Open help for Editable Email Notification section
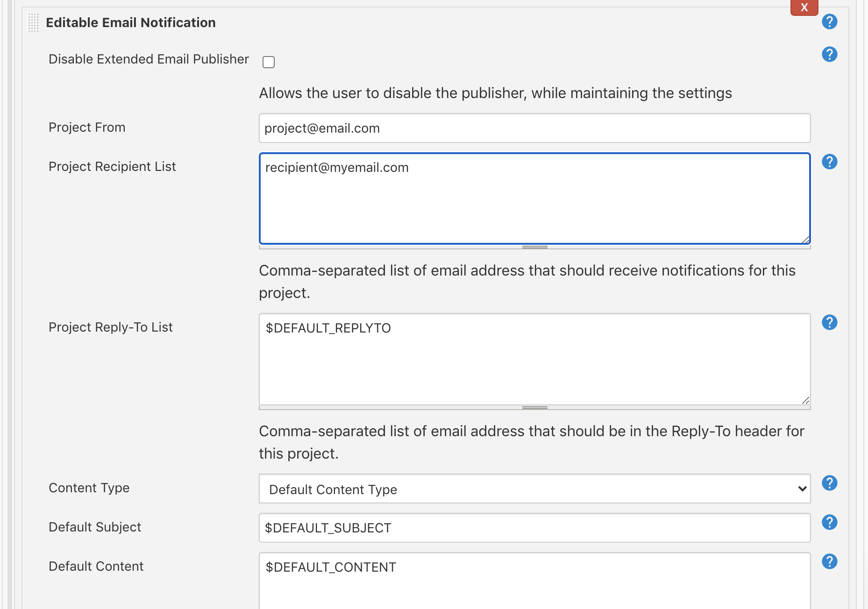868x609 pixels. 829,21
